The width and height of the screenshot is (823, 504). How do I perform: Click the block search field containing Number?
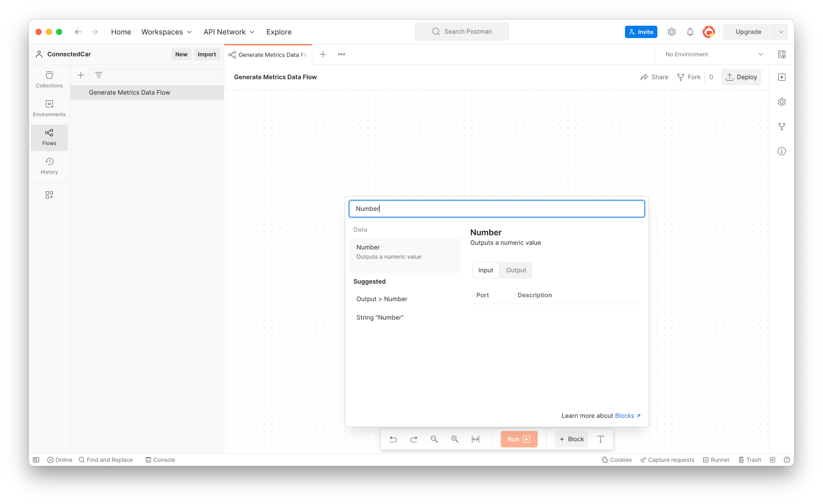click(497, 209)
